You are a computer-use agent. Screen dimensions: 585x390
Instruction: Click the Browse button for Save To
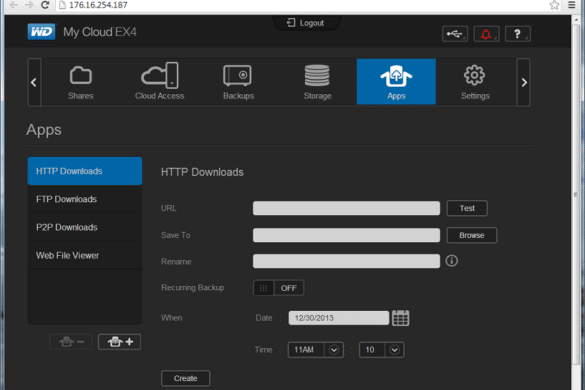(x=472, y=235)
